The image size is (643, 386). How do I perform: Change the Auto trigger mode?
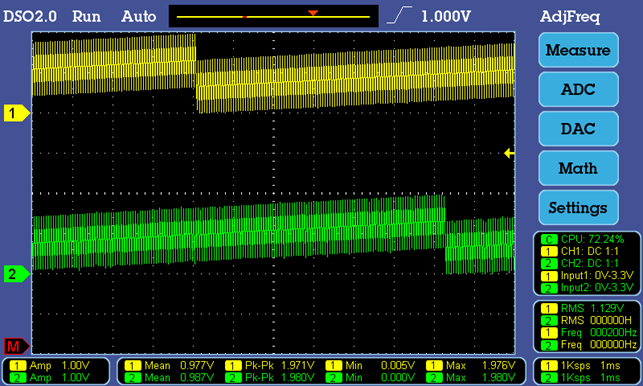point(139,16)
